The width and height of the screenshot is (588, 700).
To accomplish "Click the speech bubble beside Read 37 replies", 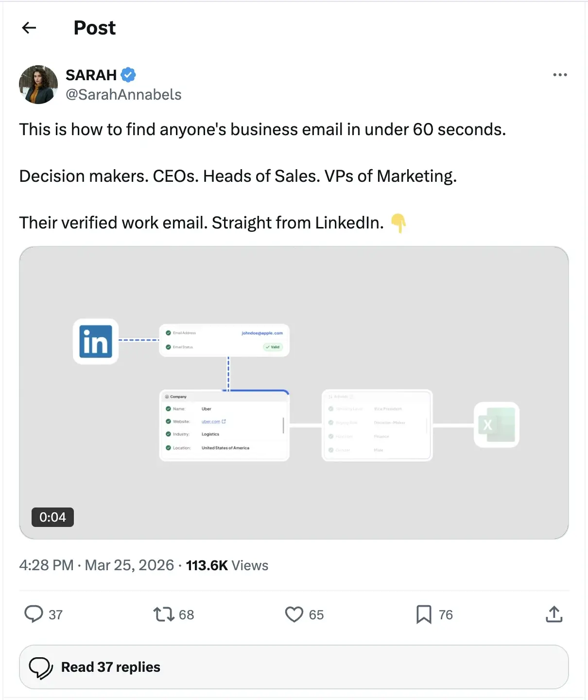I will point(42,667).
